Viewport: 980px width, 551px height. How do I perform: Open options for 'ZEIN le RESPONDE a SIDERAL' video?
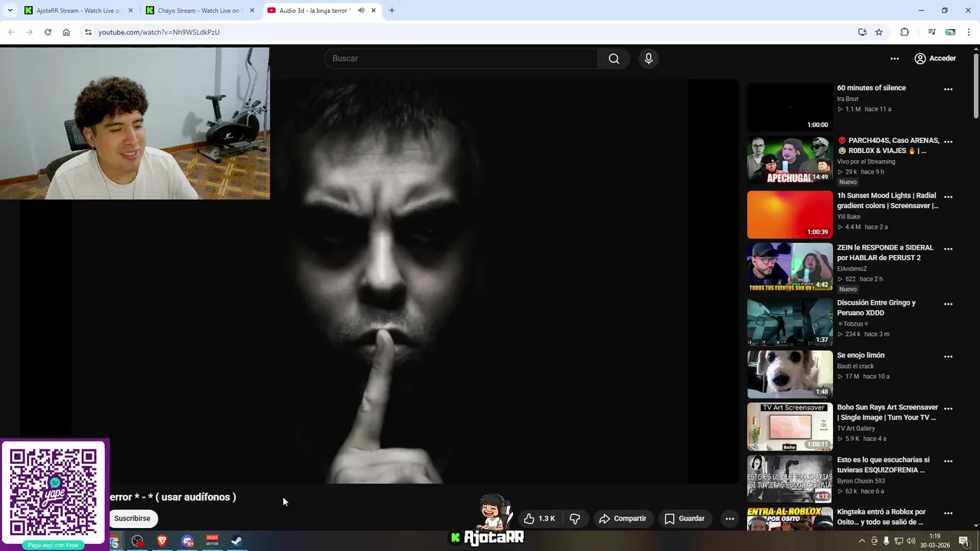coord(948,249)
